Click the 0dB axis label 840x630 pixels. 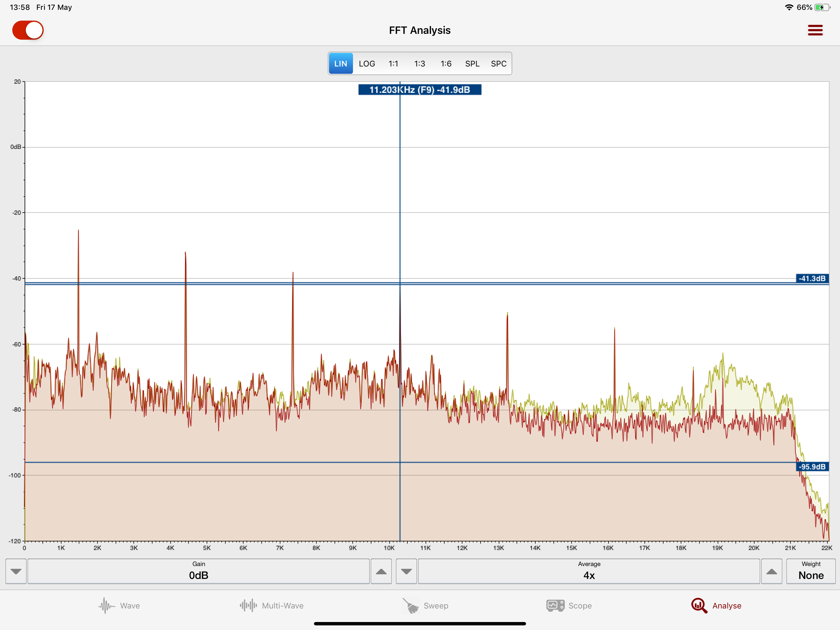point(16,147)
